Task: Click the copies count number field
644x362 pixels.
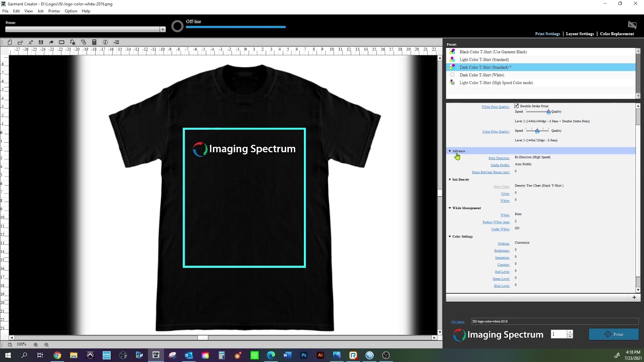Action: click(x=558, y=334)
